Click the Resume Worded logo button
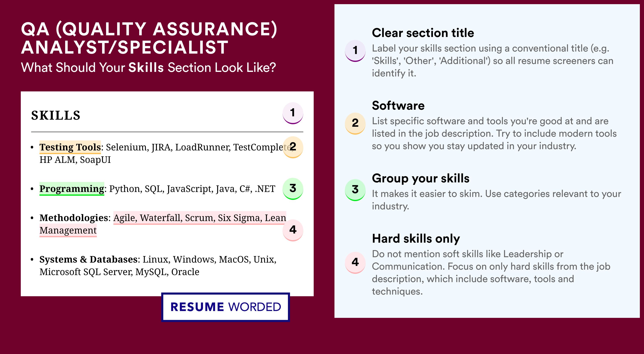Viewport: 644px width, 354px height. [x=225, y=307]
